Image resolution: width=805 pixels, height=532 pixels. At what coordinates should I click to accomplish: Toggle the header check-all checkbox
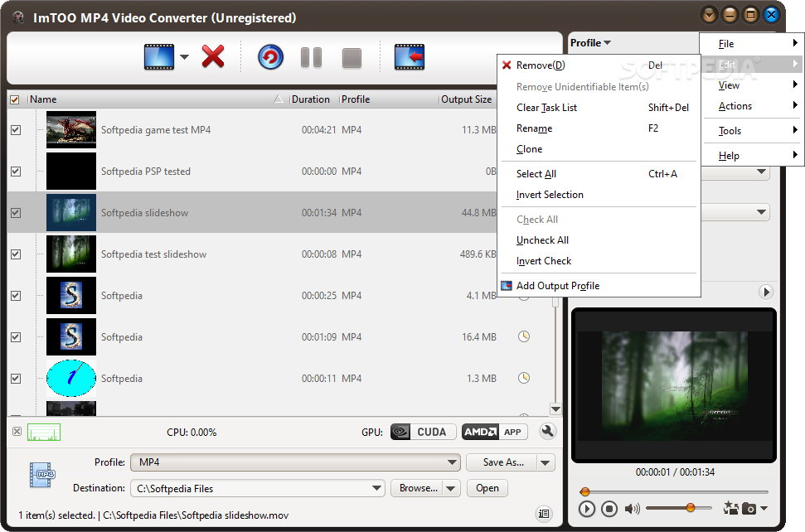click(15, 99)
